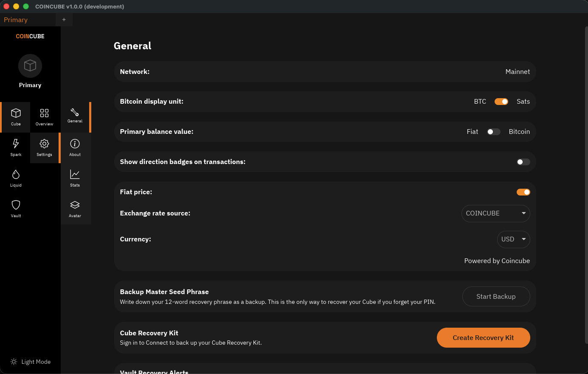Add a new tab with plus button

(x=64, y=20)
